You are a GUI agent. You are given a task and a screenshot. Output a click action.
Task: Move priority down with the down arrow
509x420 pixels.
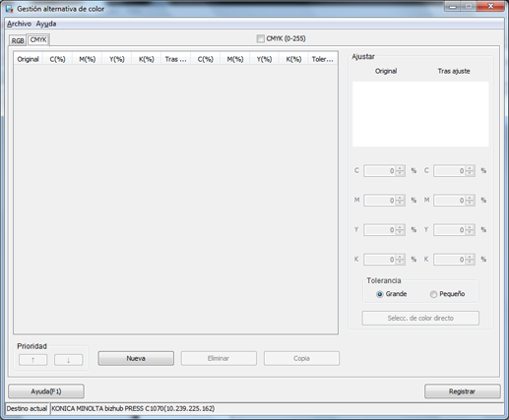[x=68, y=360]
